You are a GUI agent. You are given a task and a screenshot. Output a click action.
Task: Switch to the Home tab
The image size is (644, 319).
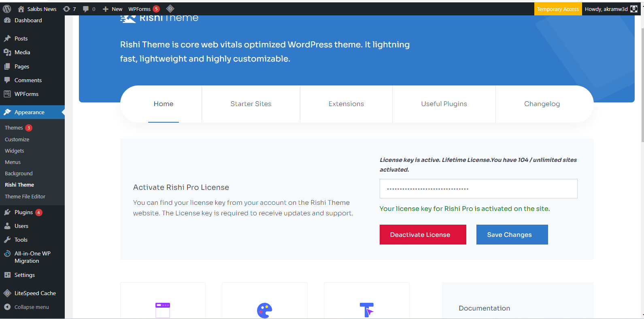[164, 104]
